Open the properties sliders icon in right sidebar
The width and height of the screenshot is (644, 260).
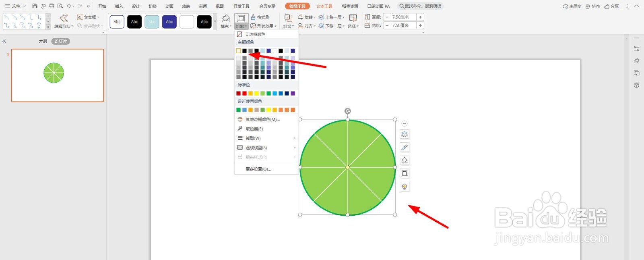pyautogui.click(x=636, y=48)
